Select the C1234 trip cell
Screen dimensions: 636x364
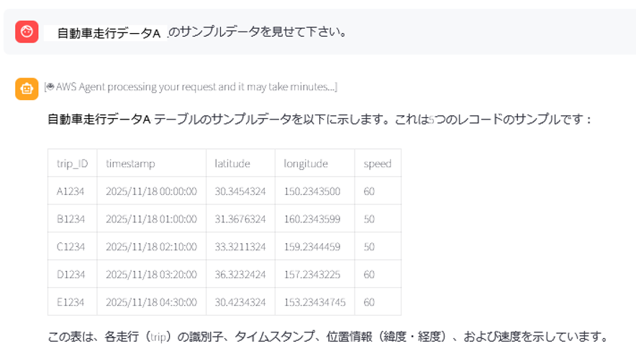72,247
